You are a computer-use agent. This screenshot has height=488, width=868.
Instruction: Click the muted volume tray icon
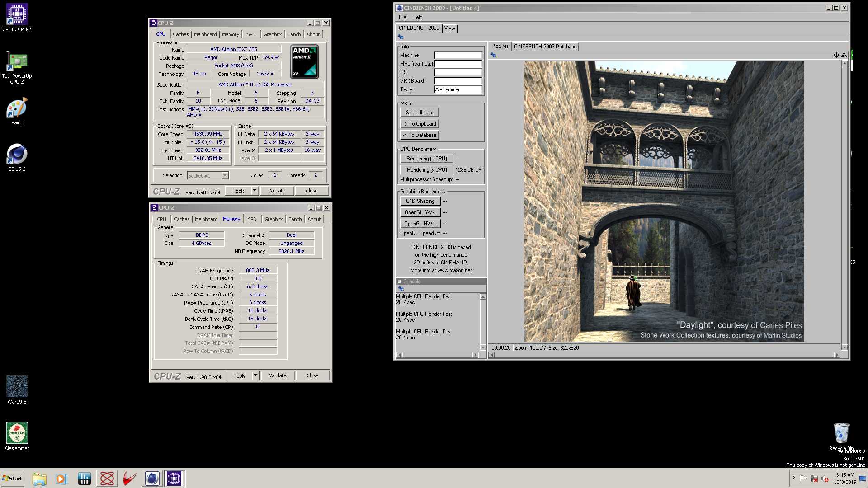pos(825,479)
